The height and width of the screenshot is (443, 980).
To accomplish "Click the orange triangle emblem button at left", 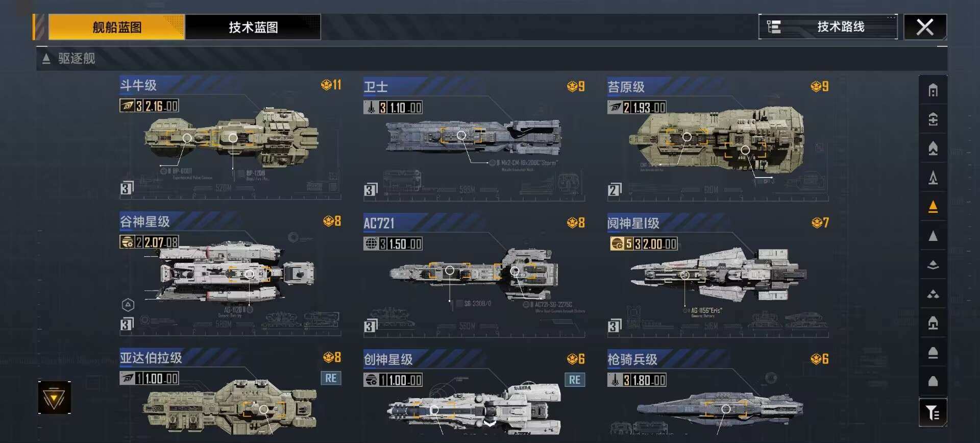I will 54,398.
